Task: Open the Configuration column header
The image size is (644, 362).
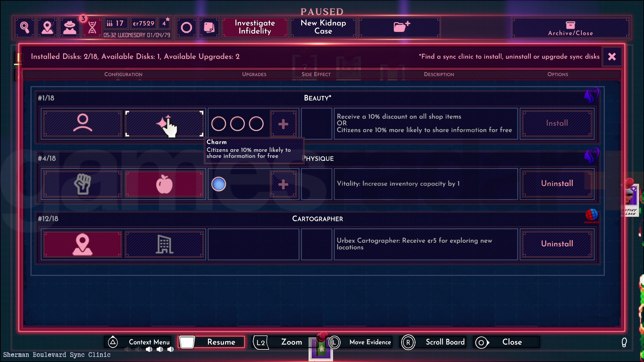Action: (x=123, y=74)
